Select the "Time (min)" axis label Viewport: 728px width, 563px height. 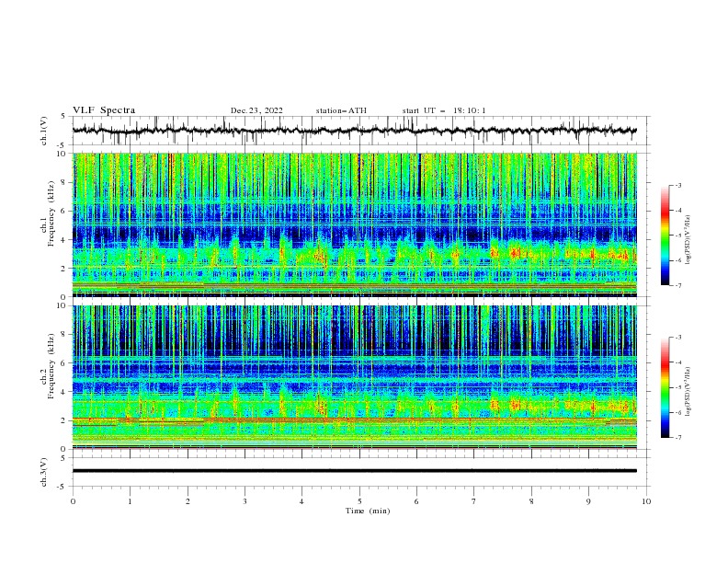(x=368, y=511)
